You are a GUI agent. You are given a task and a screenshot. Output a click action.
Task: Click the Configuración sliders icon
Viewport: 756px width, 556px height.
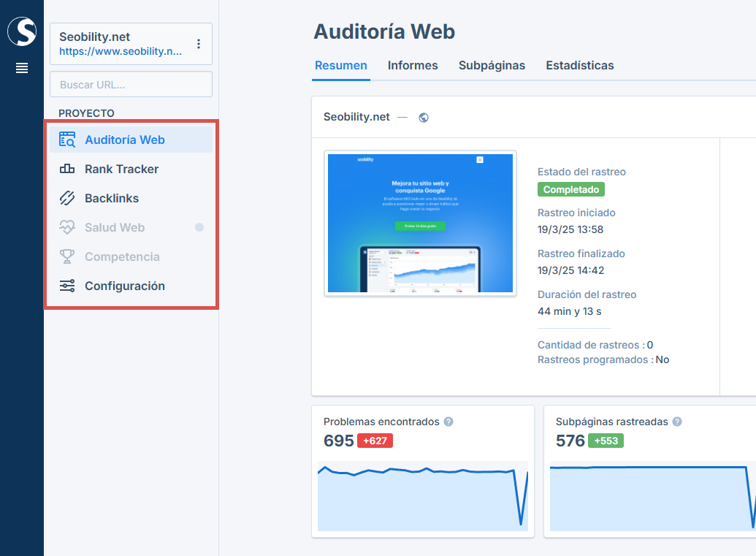coord(67,286)
